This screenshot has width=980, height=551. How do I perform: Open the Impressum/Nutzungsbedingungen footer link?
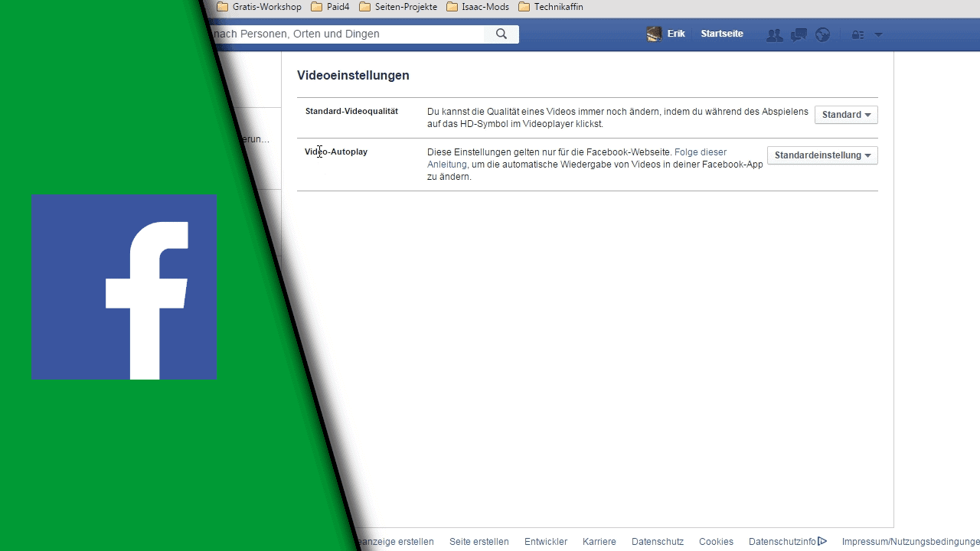[x=911, y=542]
